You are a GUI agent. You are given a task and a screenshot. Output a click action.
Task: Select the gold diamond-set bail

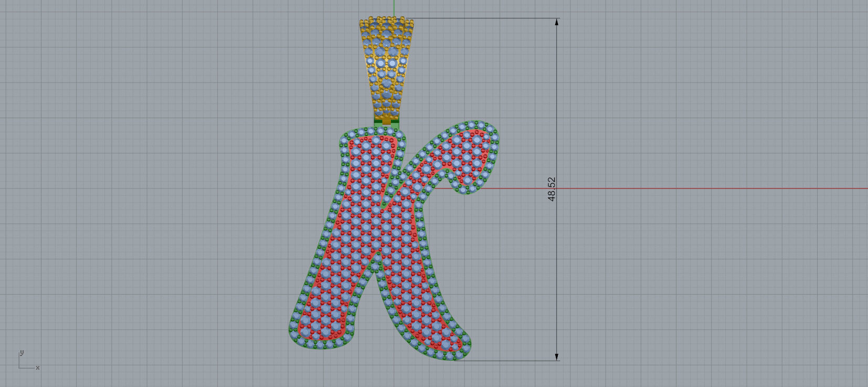click(387, 70)
